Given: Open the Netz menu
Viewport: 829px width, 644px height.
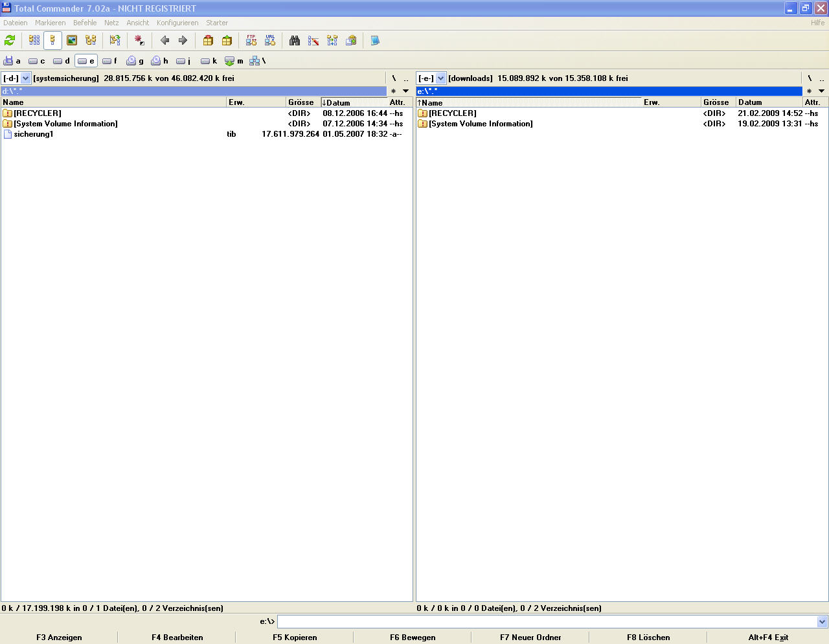Looking at the screenshot, I should point(111,23).
